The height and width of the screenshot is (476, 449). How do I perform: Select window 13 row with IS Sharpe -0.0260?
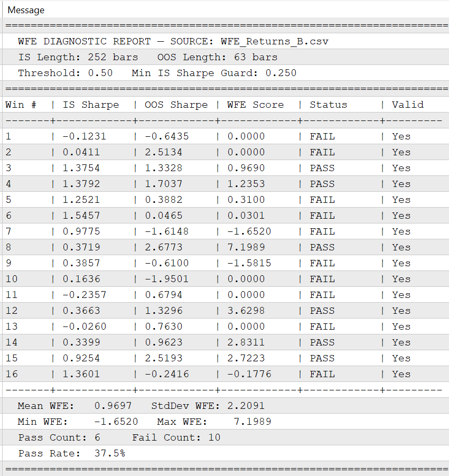coord(226,326)
